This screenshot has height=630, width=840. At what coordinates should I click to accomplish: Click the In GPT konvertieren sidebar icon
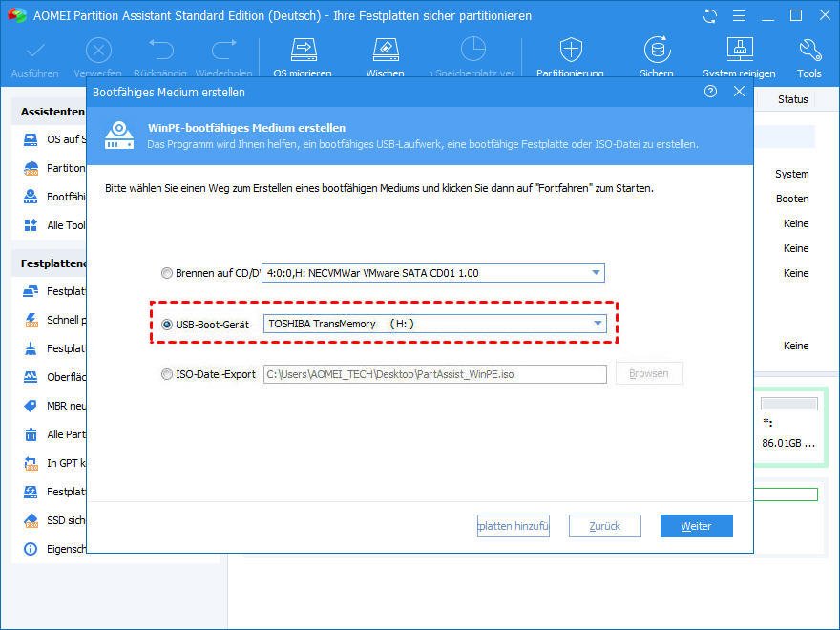tap(31, 463)
